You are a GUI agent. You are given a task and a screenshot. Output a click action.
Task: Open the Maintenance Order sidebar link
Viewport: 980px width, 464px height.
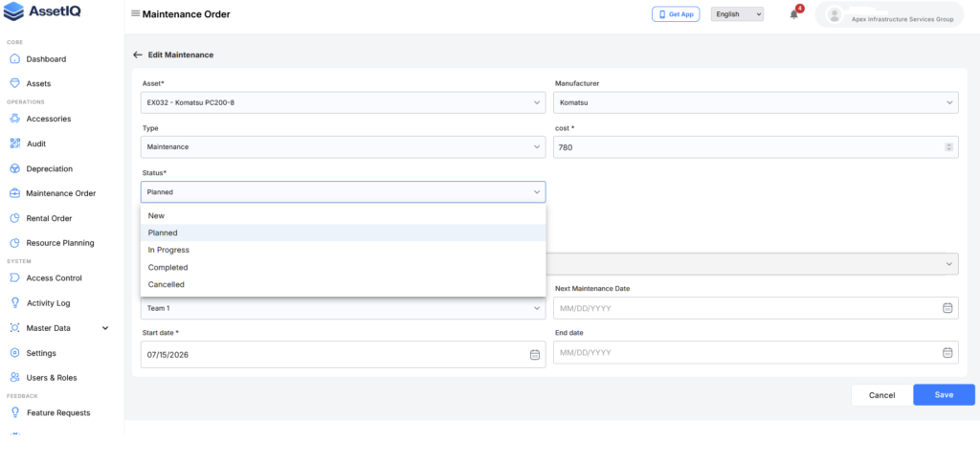tap(61, 193)
